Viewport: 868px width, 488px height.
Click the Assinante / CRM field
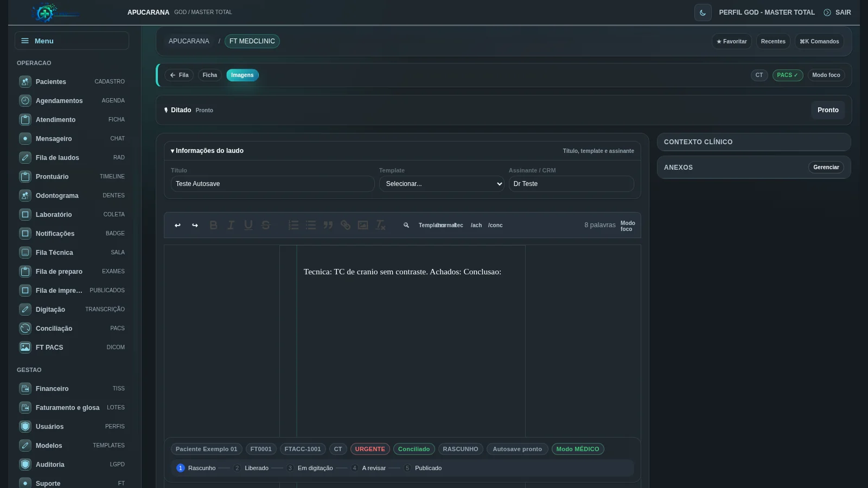pos(571,184)
